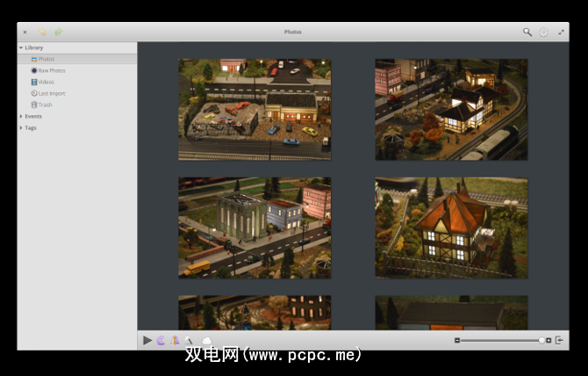Select Videos in the sidebar
Image resolution: width=588 pixels, height=376 pixels.
coord(77,82)
